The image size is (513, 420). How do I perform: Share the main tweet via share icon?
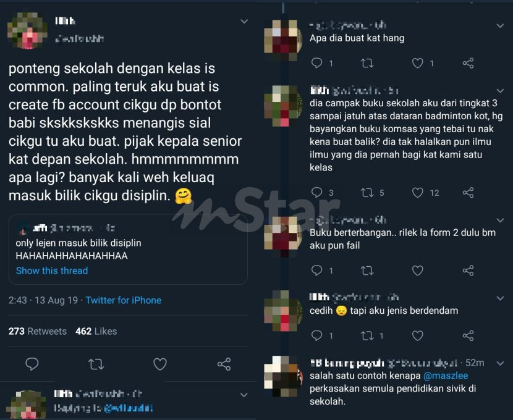[x=224, y=364]
